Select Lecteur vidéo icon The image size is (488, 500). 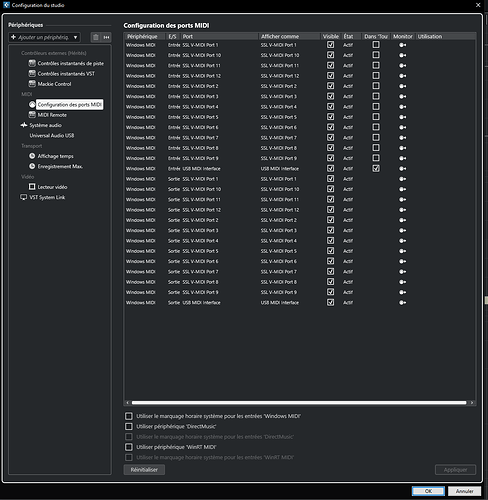(x=32, y=187)
